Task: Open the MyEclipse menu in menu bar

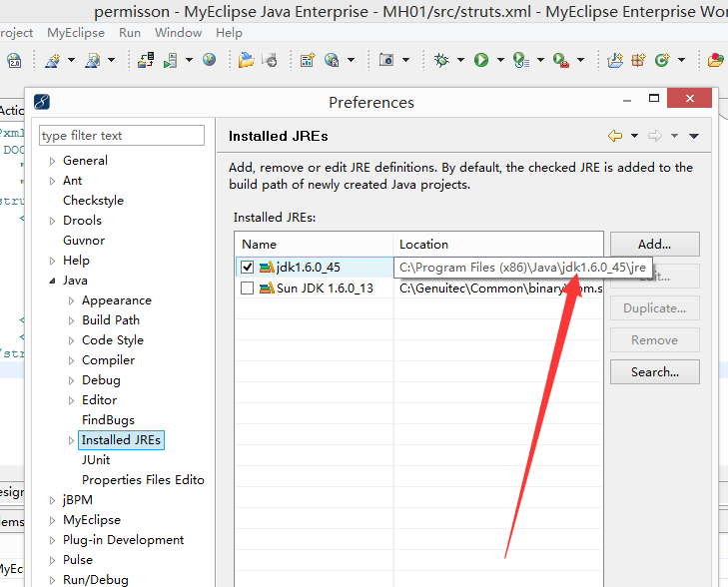Action: click(75, 33)
